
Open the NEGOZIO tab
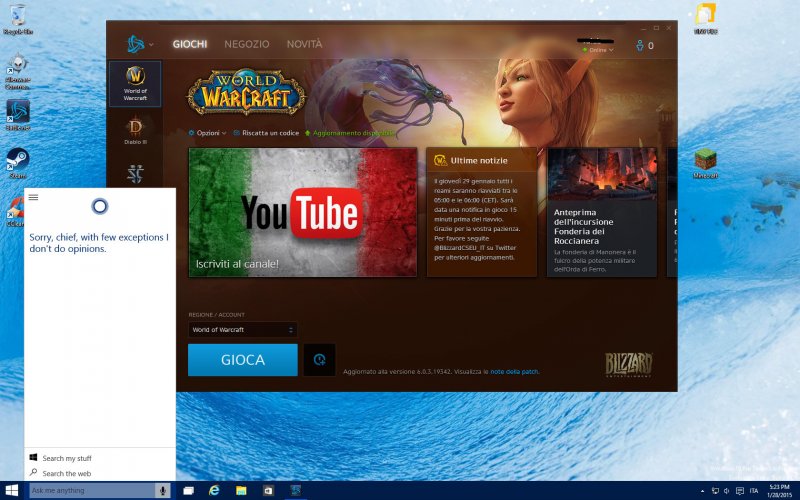tap(246, 44)
